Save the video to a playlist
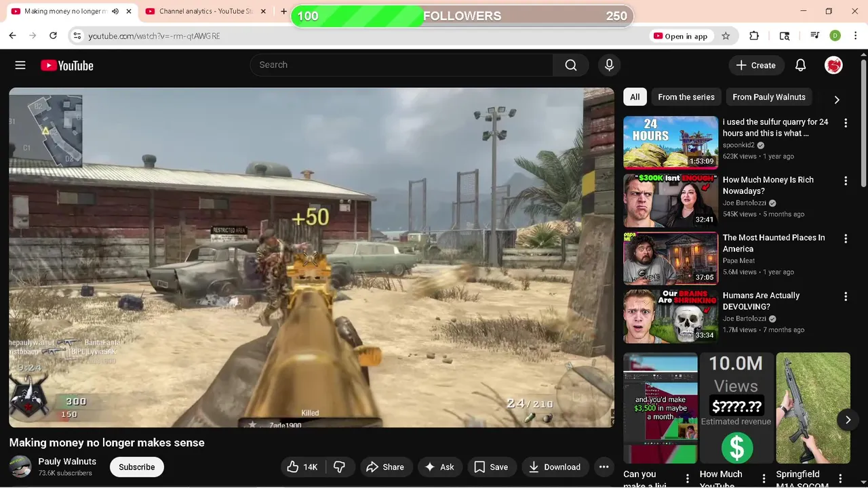 pos(491,467)
